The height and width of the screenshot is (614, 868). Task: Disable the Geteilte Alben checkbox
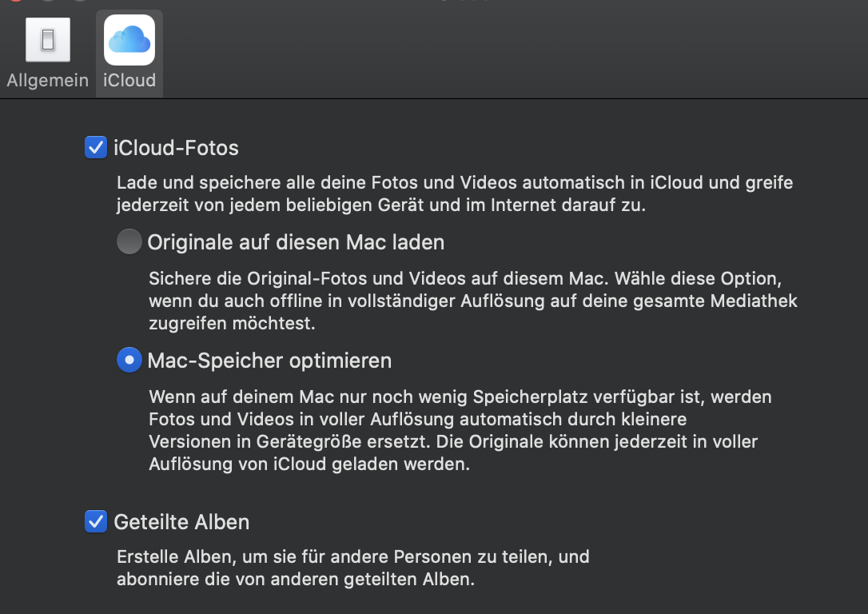(96, 522)
